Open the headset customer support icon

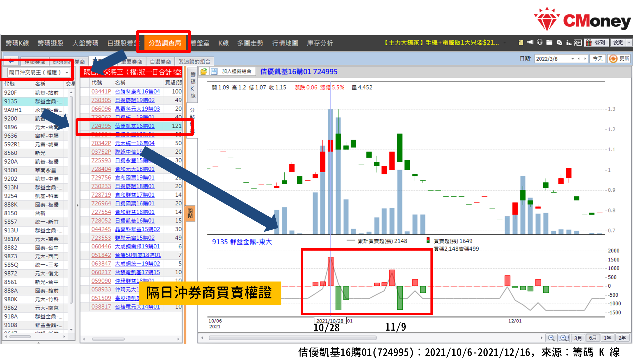(540, 42)
